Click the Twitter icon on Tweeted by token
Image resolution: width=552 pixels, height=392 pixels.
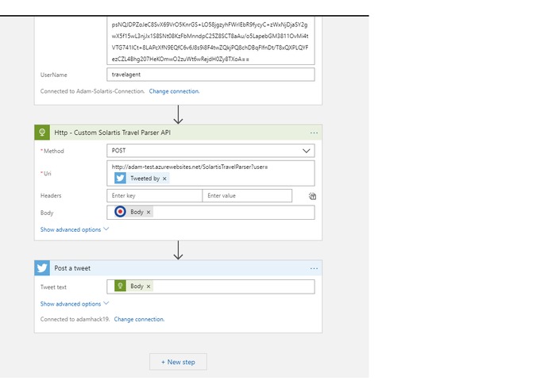coord(120,179)
